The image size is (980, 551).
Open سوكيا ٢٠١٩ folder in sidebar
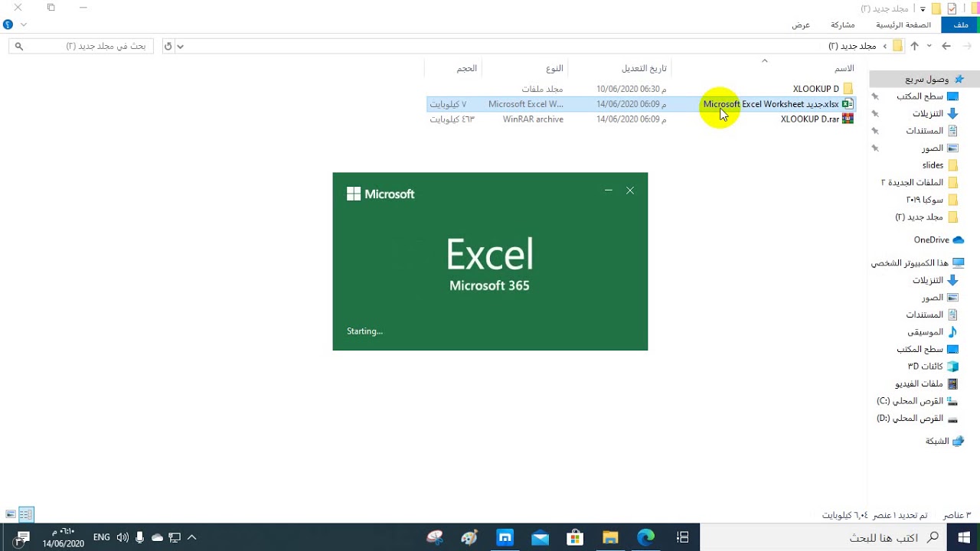[x=932, y=200]
